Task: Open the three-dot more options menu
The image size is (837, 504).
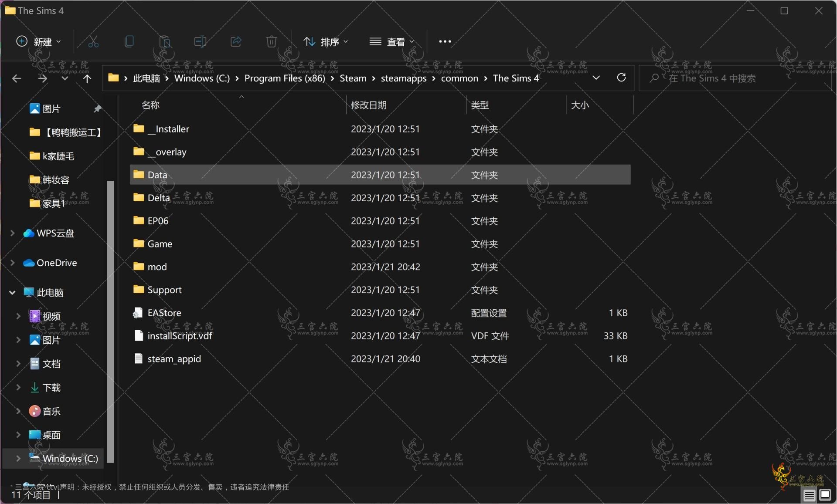Action: click(x=445, y=42)
